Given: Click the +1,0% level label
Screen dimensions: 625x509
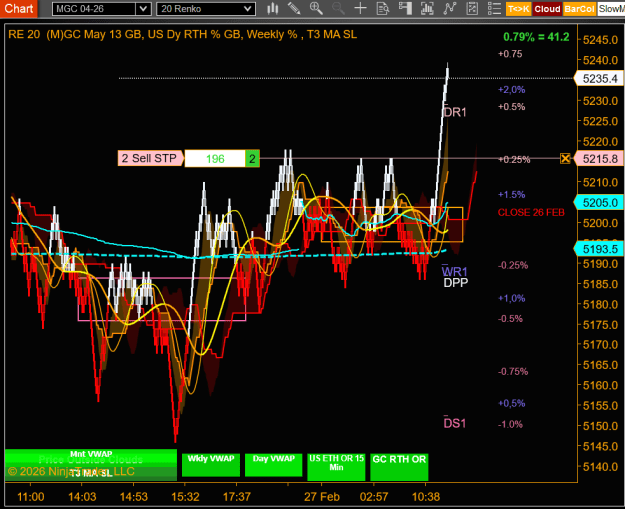Looking at the screenshot, I should click(511, 299).
